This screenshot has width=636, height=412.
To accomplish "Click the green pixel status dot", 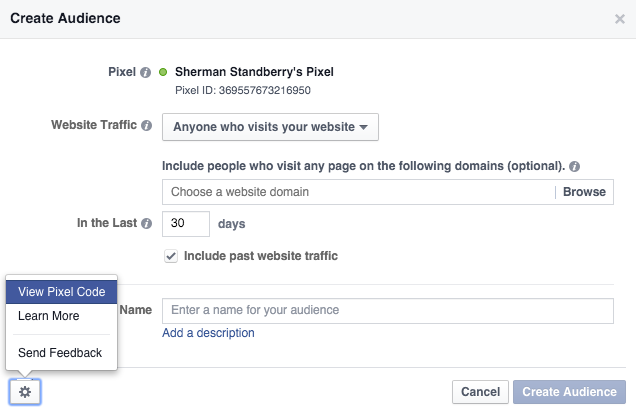I will click(x=165, y=72).
